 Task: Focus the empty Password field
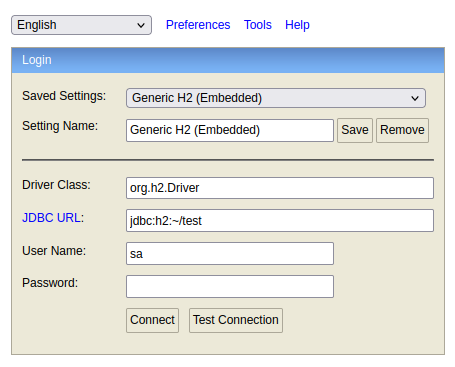point(230,286)
